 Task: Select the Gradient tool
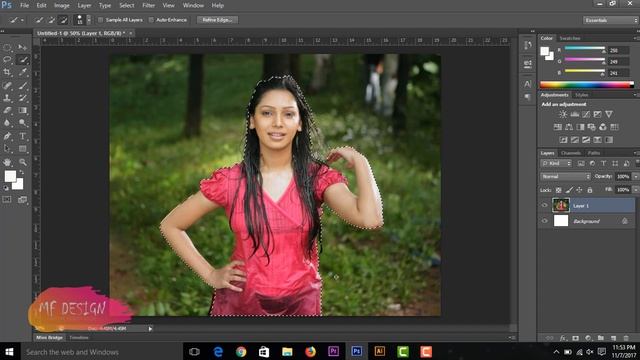pos(23,110)
